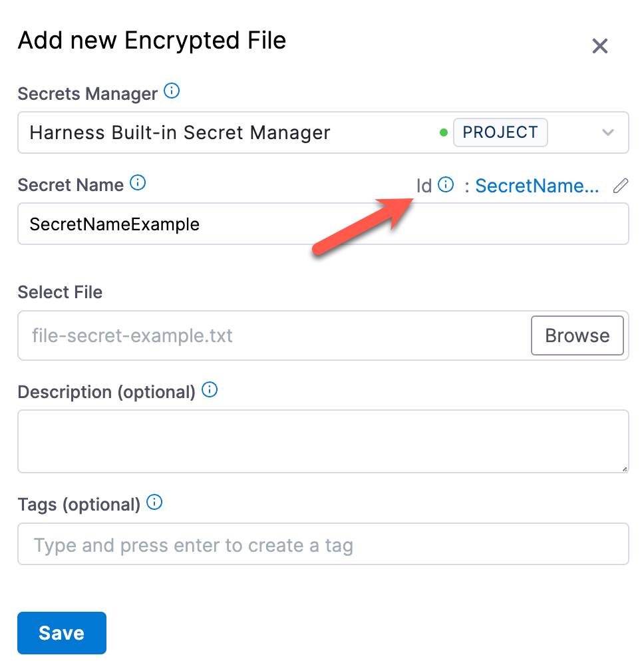Click the info icon beside Id
This screenshot has width=644, height=667.
[446, 185]
